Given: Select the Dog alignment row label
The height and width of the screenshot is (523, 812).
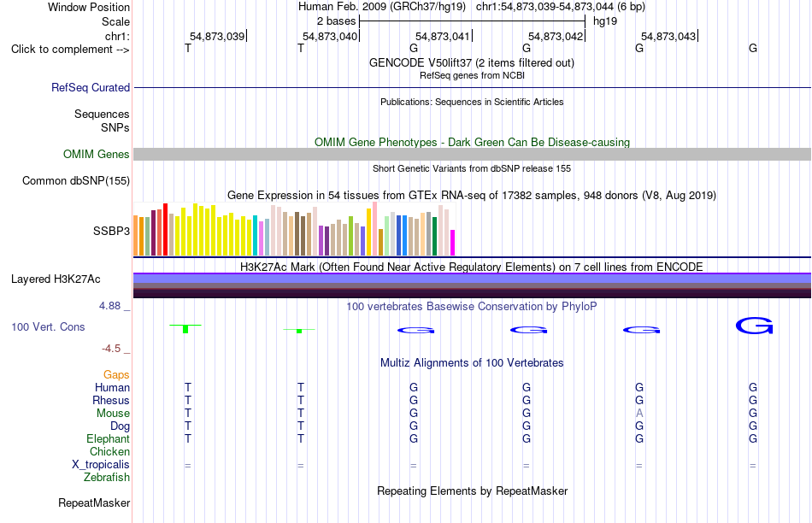Looking at the screenshot, I should [x=120, y=426].
